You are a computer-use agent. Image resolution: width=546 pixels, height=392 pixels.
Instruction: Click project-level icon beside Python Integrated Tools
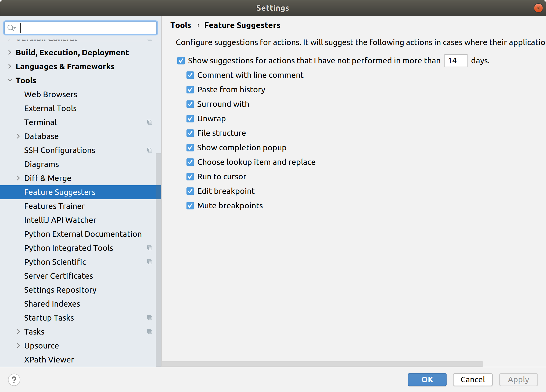pyautogui.click(x=150, y=248)
